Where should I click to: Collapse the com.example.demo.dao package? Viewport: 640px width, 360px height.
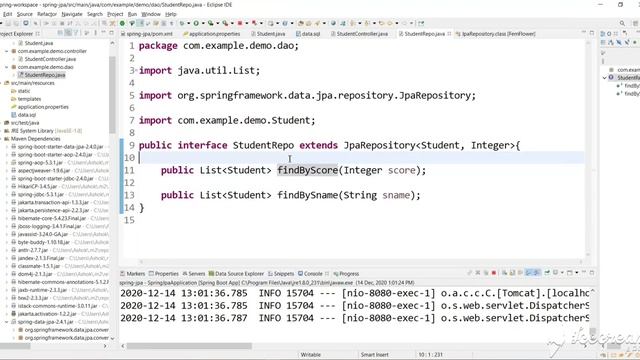click(7, 67)
